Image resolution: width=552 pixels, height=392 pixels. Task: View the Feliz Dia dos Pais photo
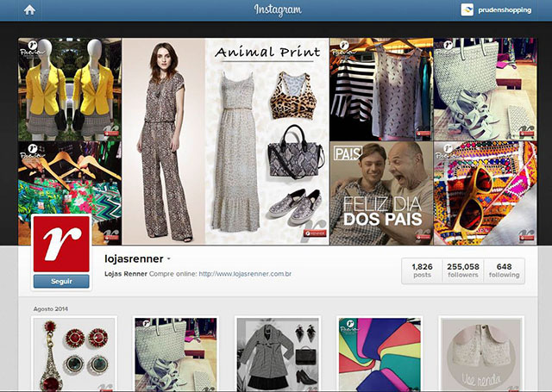pos(381,193)
